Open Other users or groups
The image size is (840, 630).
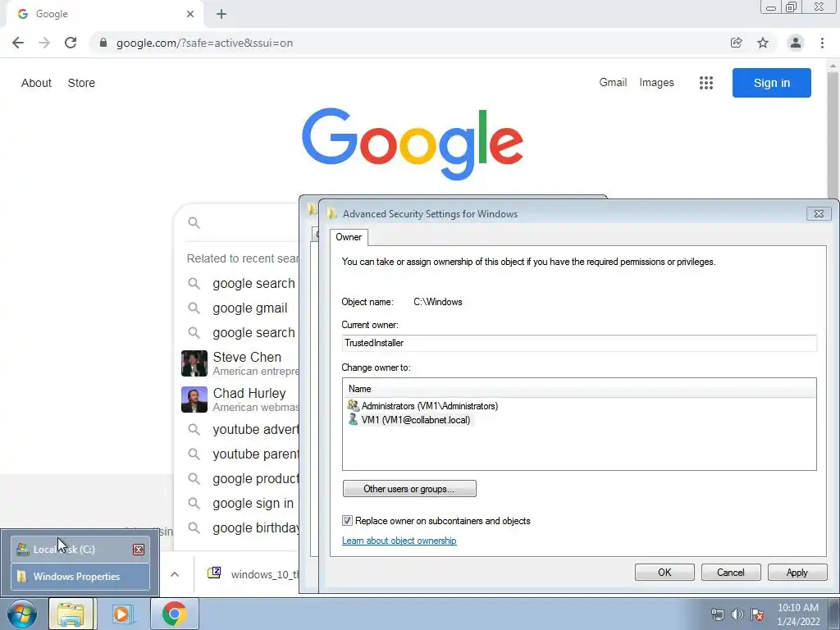click(x=409, y=489)
